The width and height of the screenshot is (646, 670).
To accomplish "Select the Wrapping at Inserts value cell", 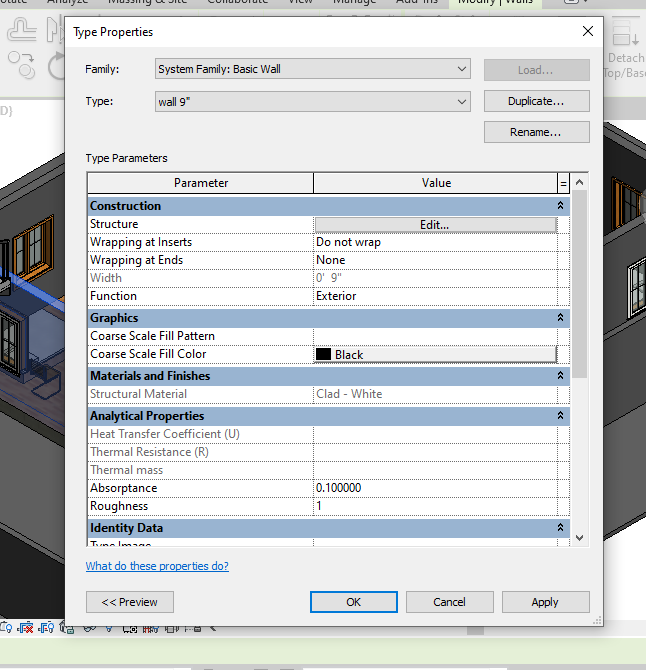I will coord(435,242).
